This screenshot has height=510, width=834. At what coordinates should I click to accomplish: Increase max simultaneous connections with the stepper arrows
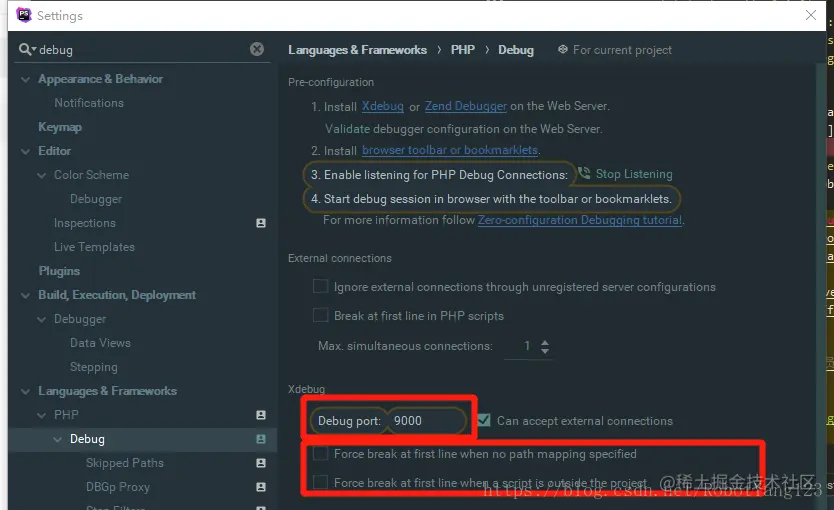(x=545, y=342)
